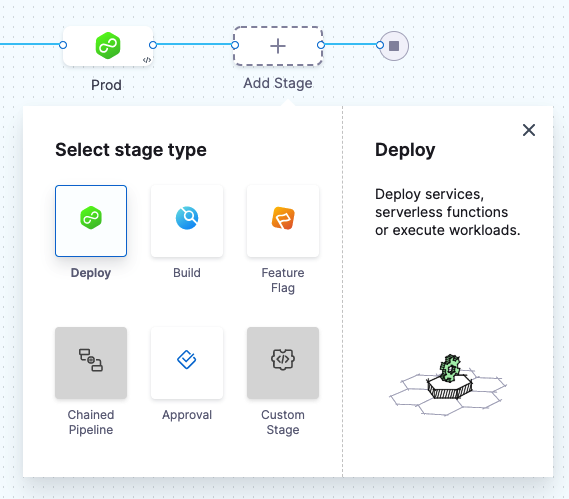Viewport: 569px width, 499px height.
Task: Select the Chained Pipeline stage card
Action: (x=91, y=363)
